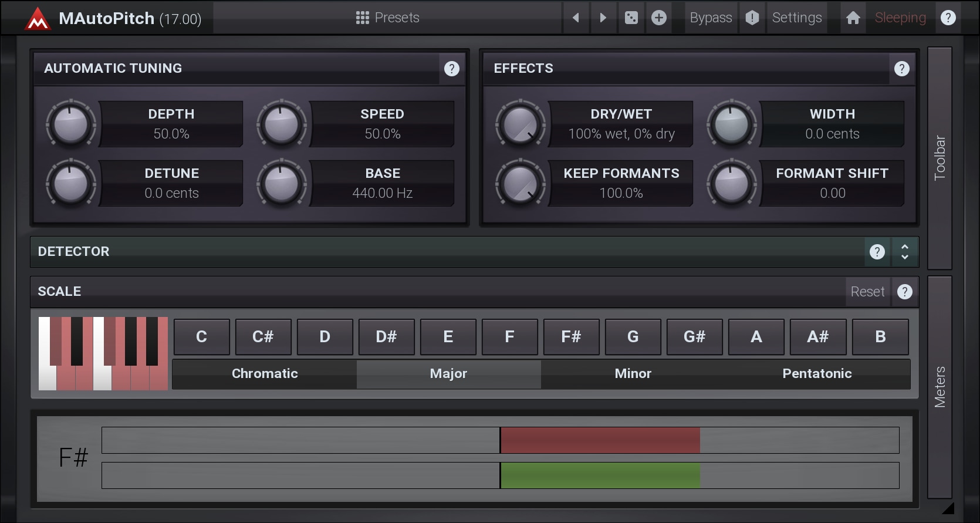Click the random preset dice icon
980x523 pixels.
(631, 18)
